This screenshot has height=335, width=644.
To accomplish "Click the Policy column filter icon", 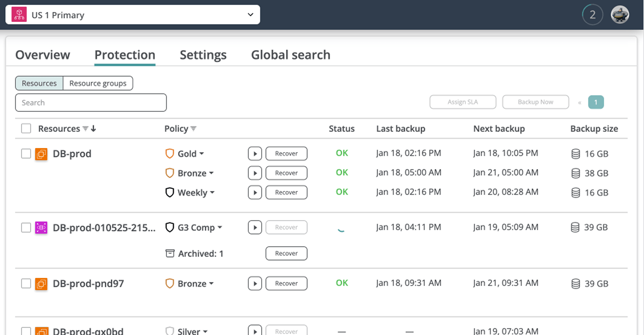I will click(193, 129).
